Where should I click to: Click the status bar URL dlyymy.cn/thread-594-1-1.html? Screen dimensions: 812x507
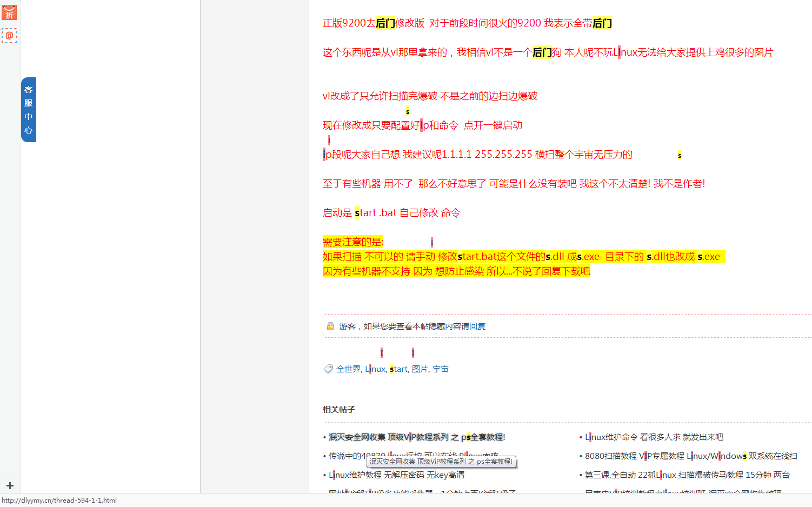59,501
